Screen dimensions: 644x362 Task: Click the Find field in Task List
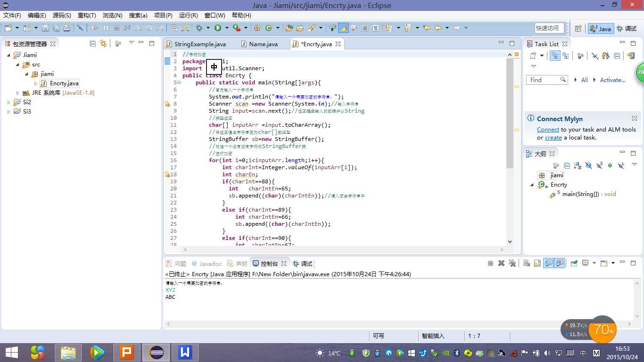coord(547,80)
